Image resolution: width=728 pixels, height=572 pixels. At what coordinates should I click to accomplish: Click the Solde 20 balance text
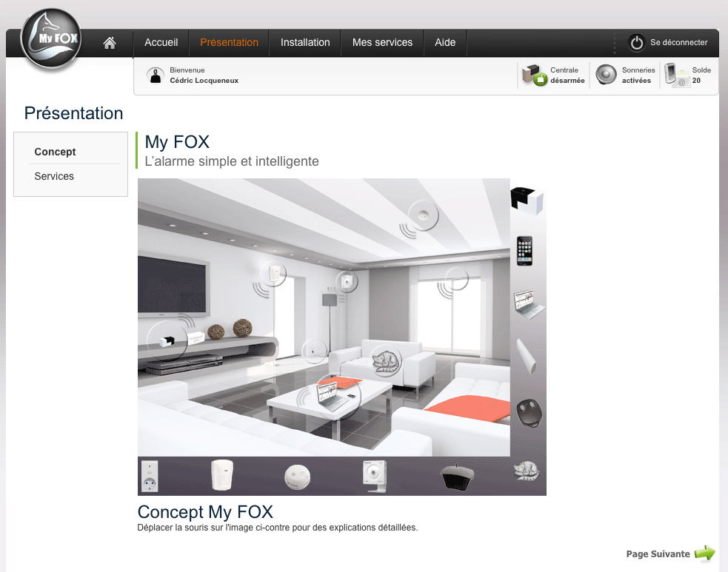[x=701, y=75]
